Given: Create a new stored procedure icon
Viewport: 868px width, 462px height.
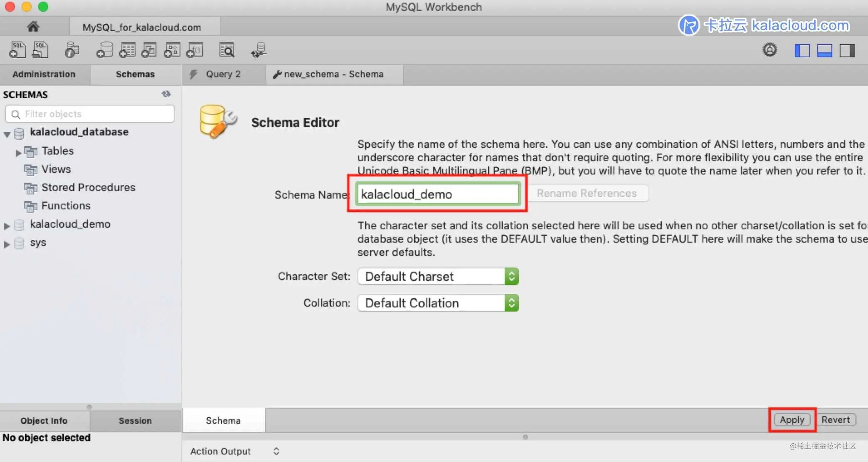Looking at the screenshot, I should 172,50.
